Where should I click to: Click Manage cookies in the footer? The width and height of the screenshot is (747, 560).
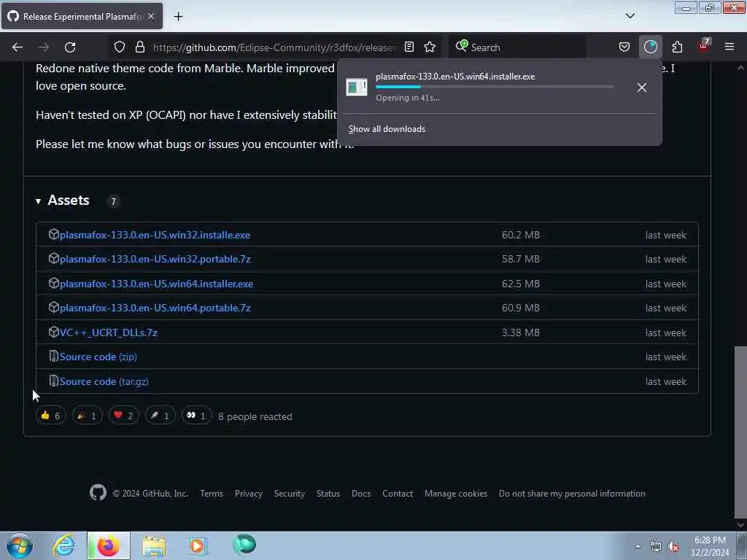click(456, 494)
